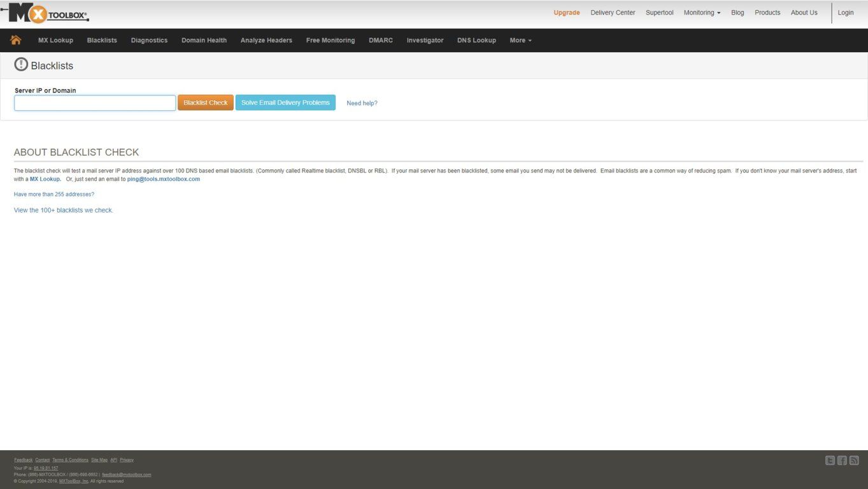
Task: Click the ping@tools.mxtoolbox.com email link
Action: 164,179
